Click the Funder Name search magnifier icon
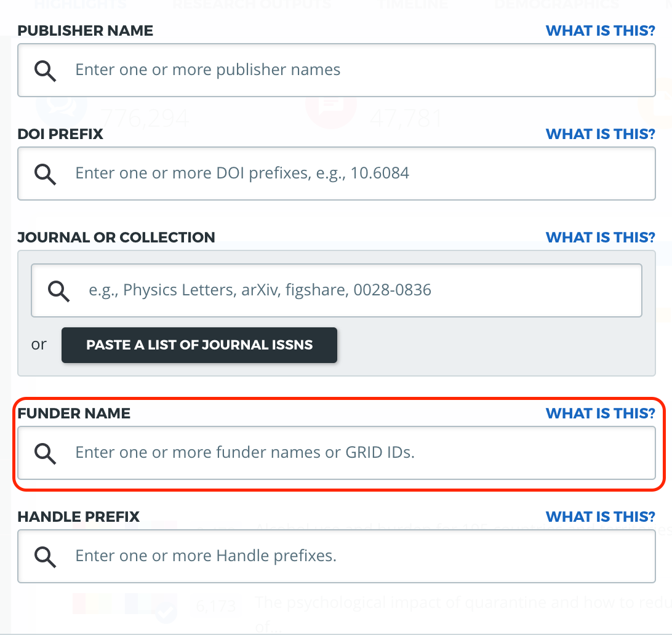This screenshot has height=635, width=672. coord(45,453)
